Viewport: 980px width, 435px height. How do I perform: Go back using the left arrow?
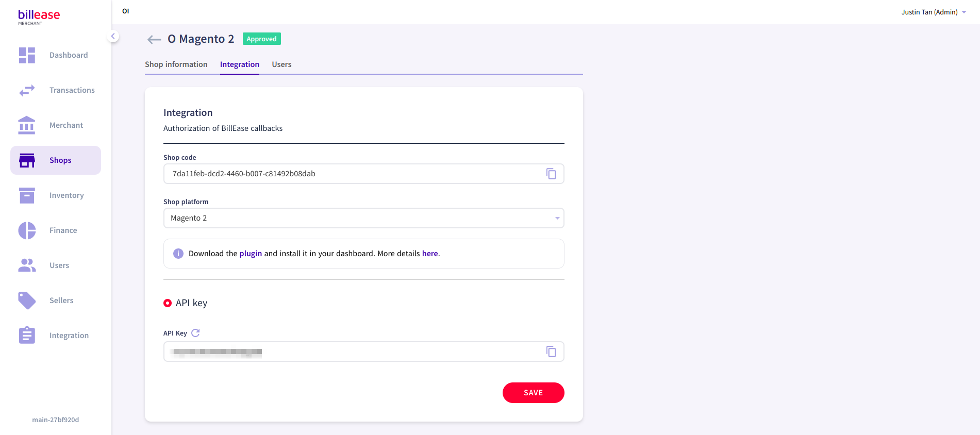[154, 39]
